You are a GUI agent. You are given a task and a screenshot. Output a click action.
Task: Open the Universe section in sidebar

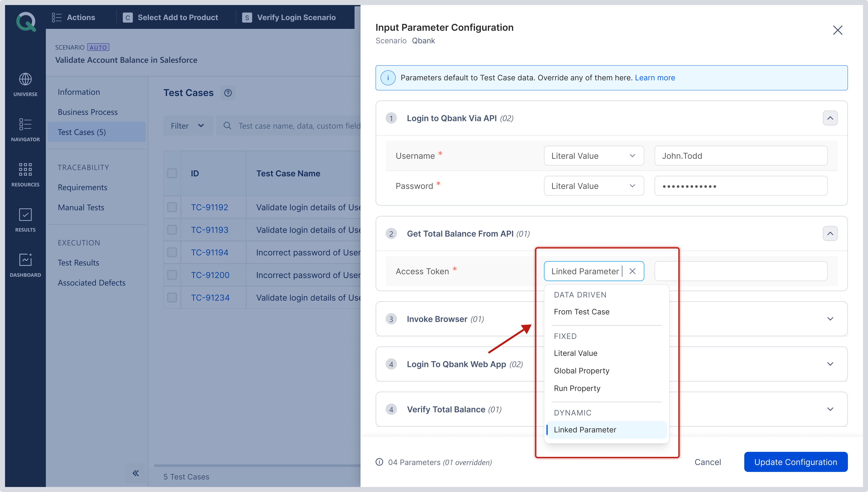(x=25, y=85)
